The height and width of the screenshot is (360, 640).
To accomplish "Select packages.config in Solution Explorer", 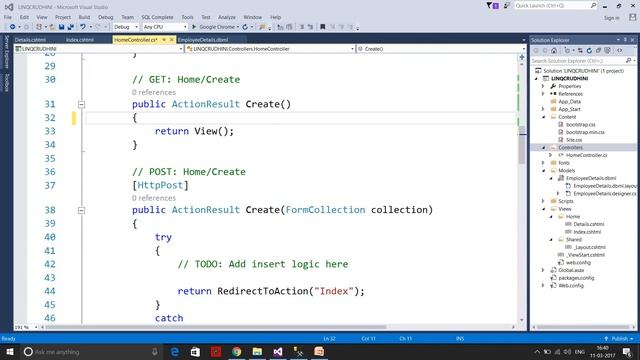I will (x=576, y=278).
